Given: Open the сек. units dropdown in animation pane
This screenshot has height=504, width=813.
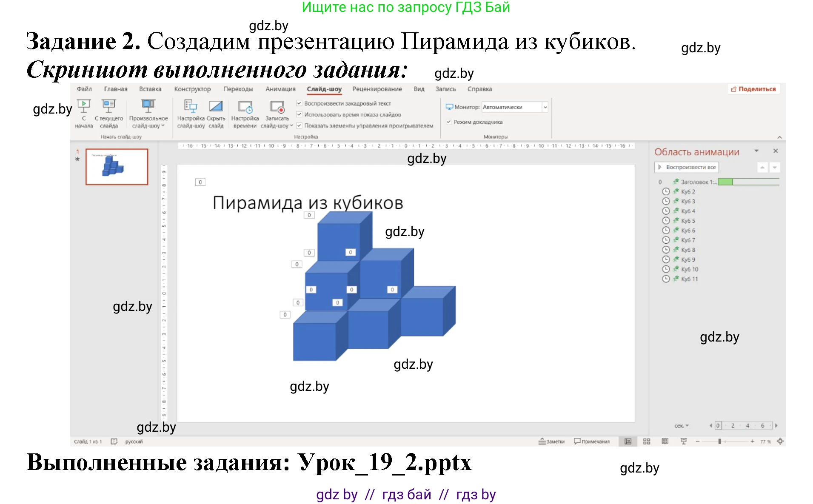Looking at the screenshot, I should (682, 425).
